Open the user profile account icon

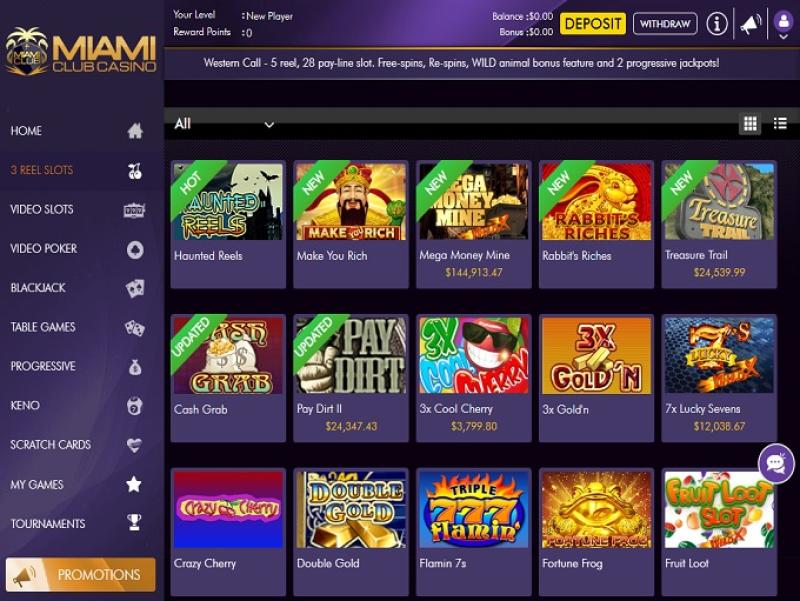(783, 21)
